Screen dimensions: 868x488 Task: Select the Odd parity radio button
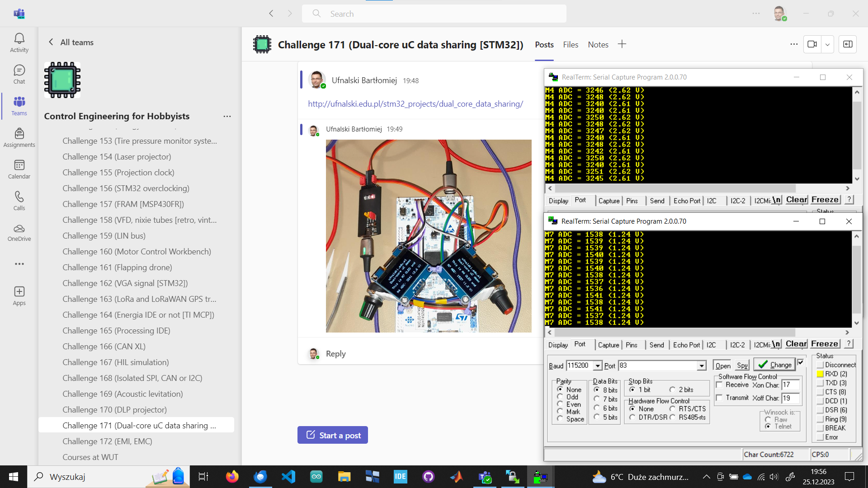coord(560,397)
